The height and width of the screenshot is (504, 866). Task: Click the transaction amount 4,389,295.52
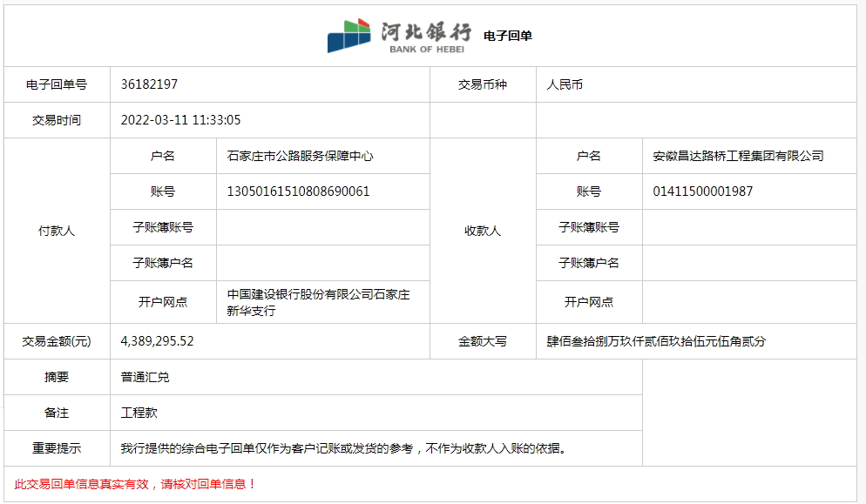(157, 341)
